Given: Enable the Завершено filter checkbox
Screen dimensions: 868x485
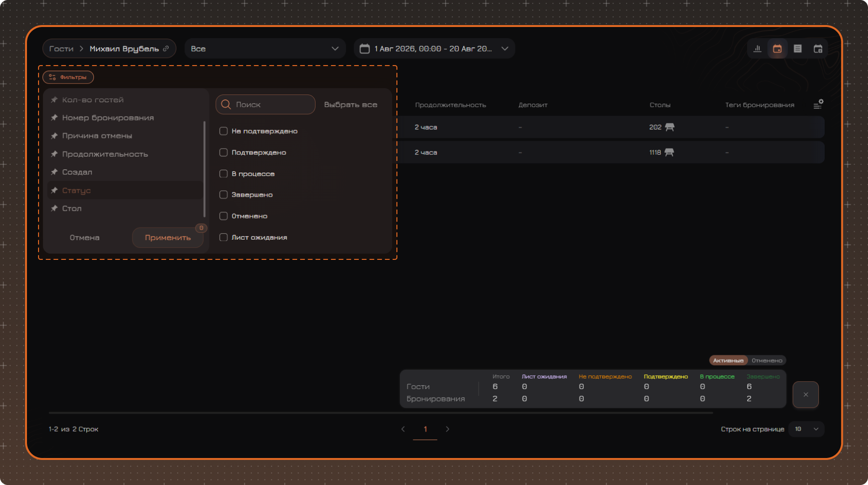Looking at the screenshot, I should tap(224, 195).
